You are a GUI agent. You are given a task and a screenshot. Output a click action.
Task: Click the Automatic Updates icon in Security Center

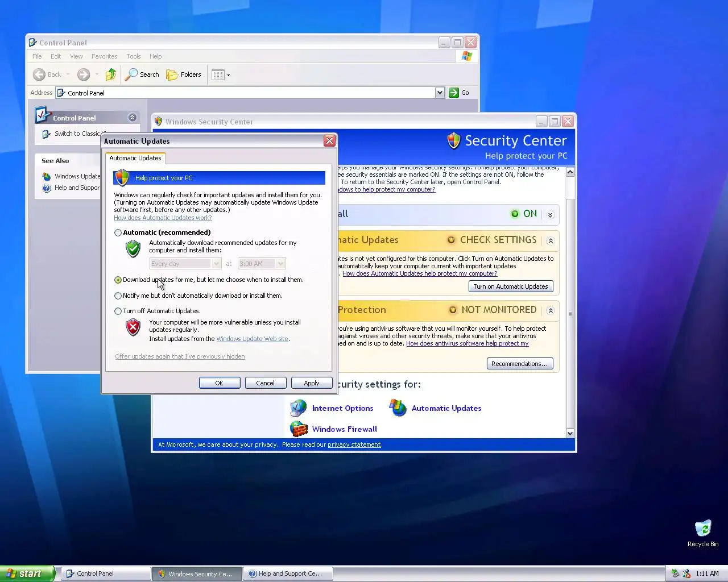[398, 408]
